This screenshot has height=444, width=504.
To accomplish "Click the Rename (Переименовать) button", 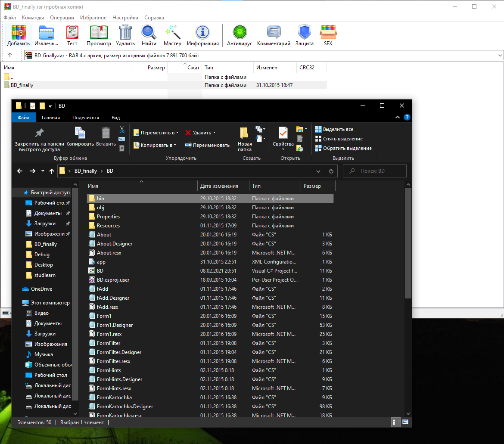I will tap(207, 145).
